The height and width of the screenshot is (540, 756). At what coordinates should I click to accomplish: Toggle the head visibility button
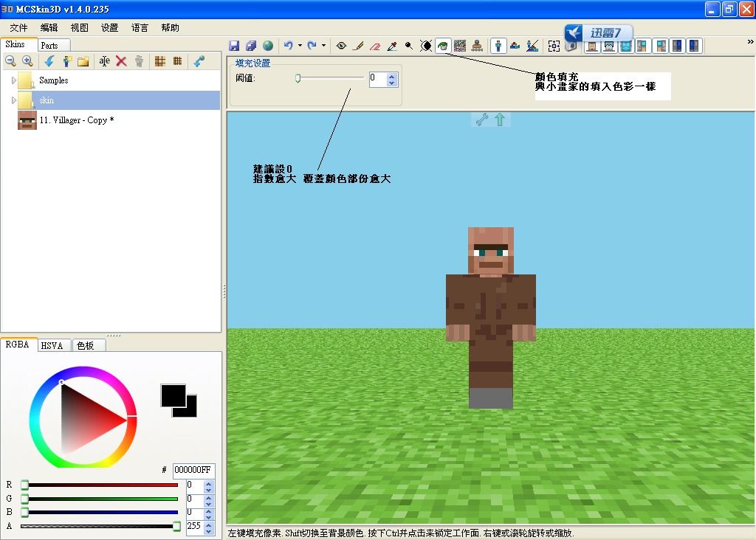(x=591, y=46)
